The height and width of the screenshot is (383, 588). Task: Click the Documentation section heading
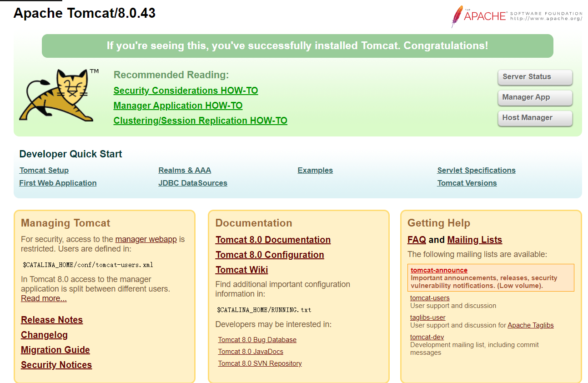254,223
